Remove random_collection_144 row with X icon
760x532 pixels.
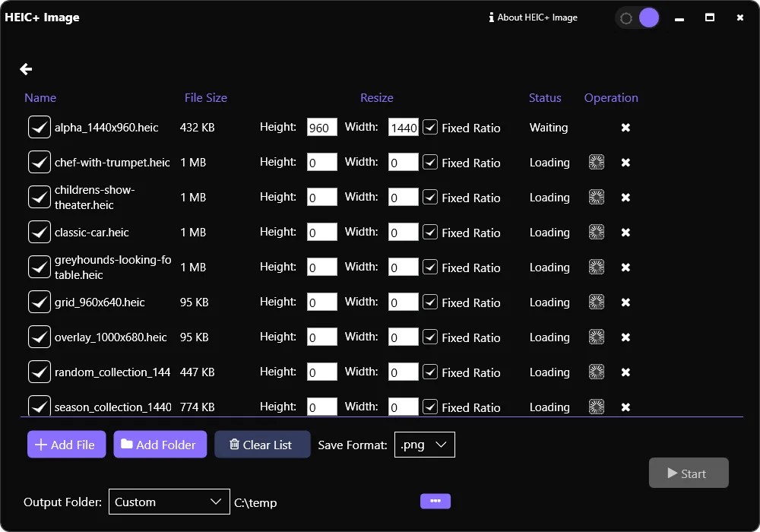[625, 372]
